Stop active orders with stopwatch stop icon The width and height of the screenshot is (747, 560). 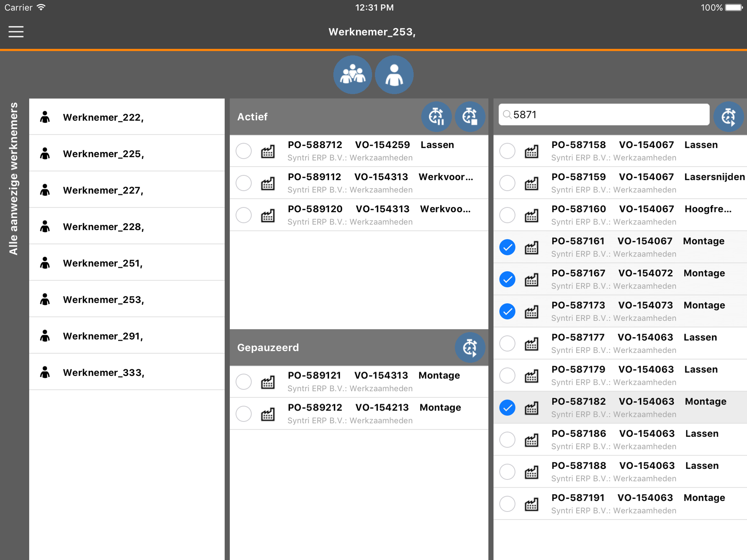470,116
